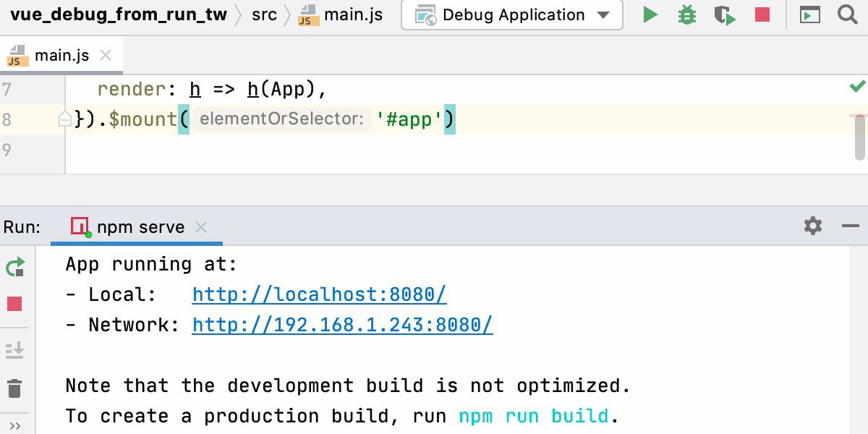Image resolution: width=868 pixels, height=434 pixels.
Task: Select the main.js editor tab
Action: point(61,56)
